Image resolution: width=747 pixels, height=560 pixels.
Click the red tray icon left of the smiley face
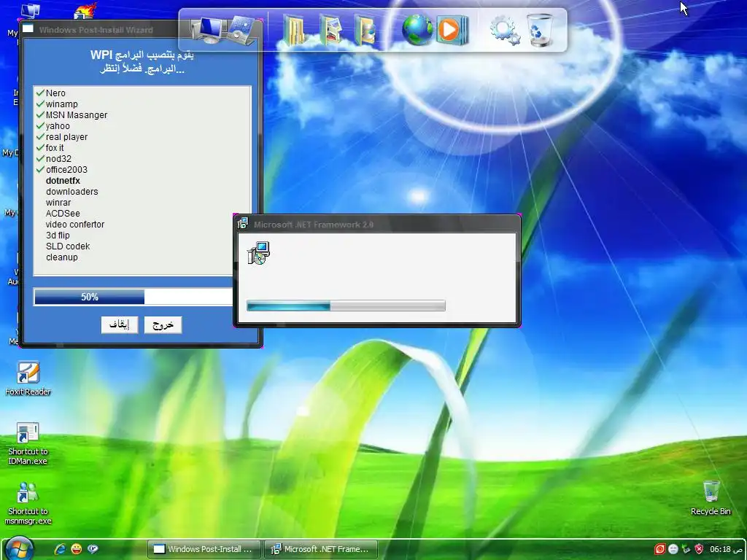(x=659, y=549)
